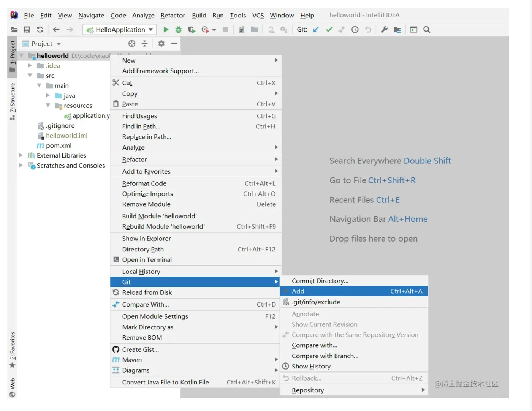
Task: Open the HelloApplication run configuration dropdown
Action: [119, 30]
